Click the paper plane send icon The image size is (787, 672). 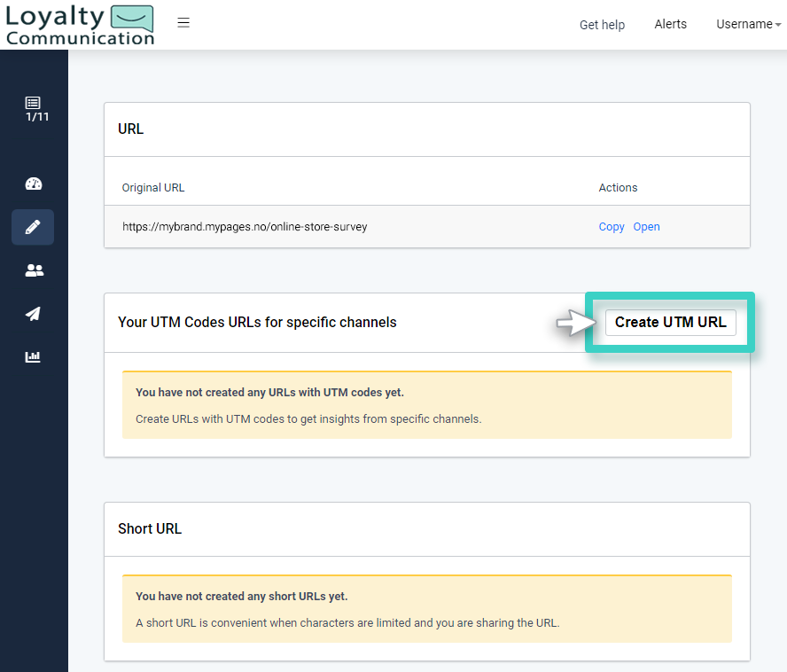(33, 314)
